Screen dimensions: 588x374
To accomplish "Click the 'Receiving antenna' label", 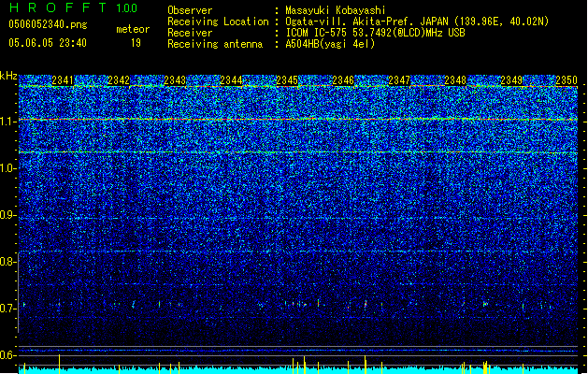I will pyautogui.click(x=215, y=44).
